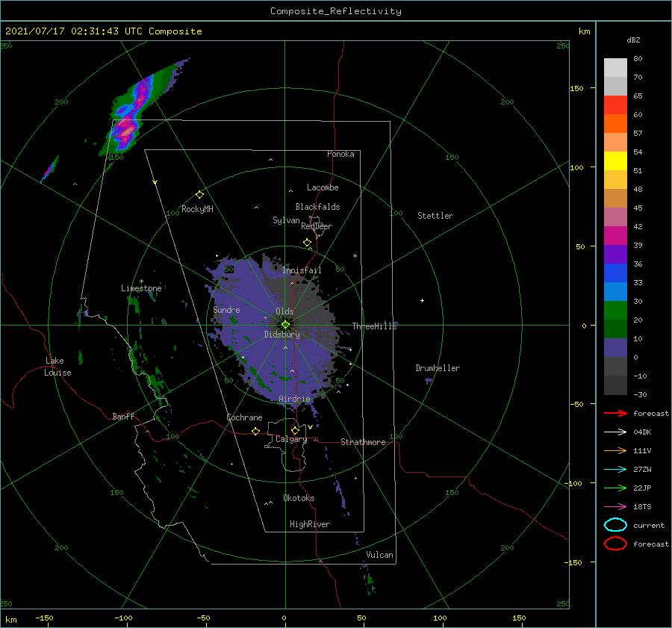The width and height of the screenshot is (672, 628).
Task: Select the bright yellow 51-54 dBZ swatch
Action: click(x=615, y=161)
